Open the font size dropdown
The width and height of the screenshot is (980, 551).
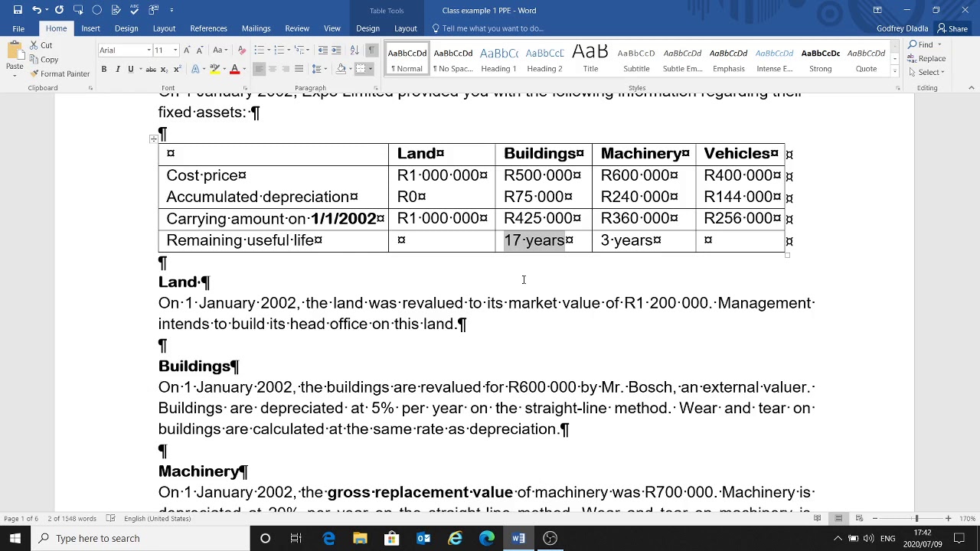click(175, 51)
